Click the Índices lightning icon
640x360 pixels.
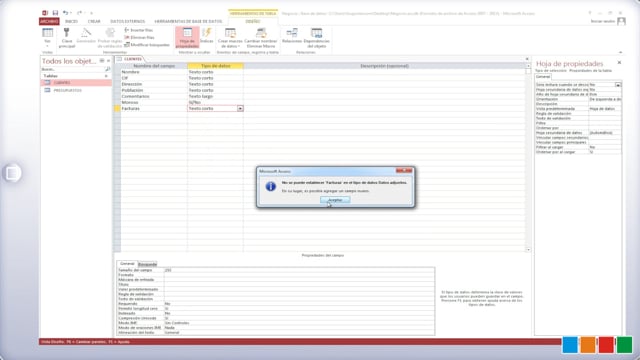click(207, 36)
